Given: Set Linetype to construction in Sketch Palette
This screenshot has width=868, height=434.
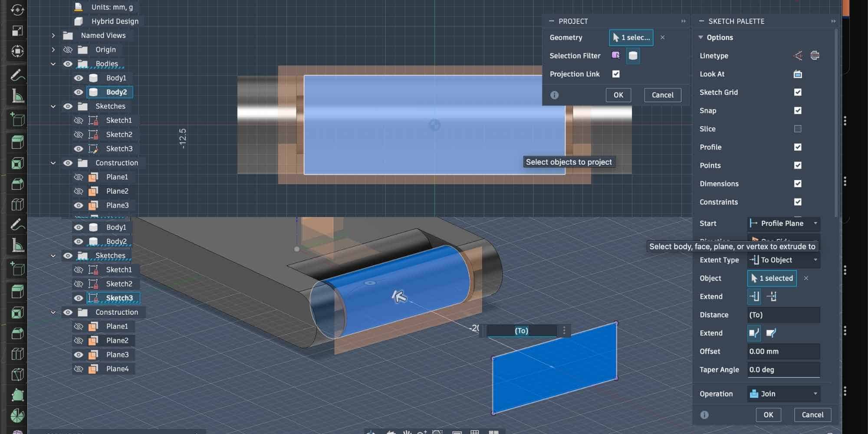Looking at the screenshot, I should coord(798,56).
